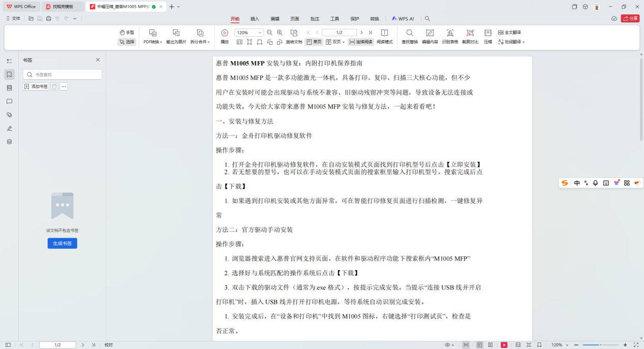Click Edit Content (编辑内容)
Viewport: 644px width, 349px height.
(x=430, y=37)
